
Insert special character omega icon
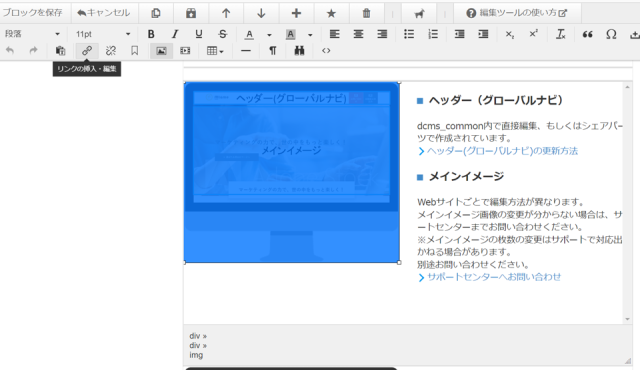point(611,34)
